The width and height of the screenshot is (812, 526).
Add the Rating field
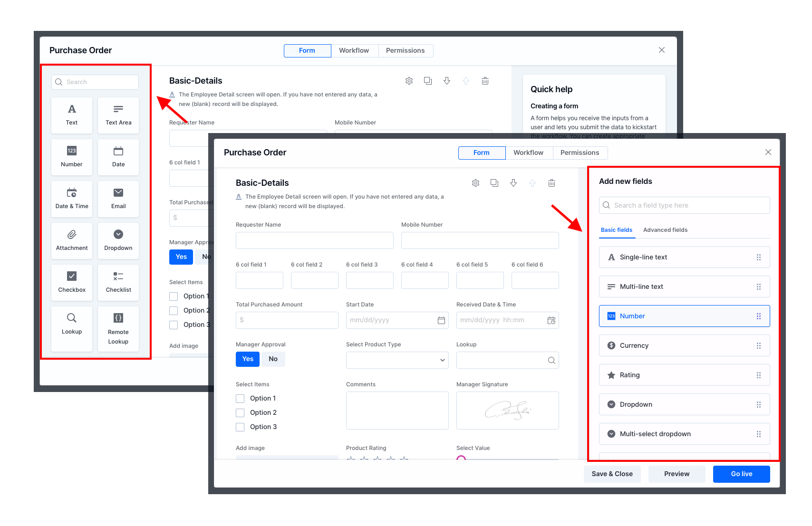point(685,375)
